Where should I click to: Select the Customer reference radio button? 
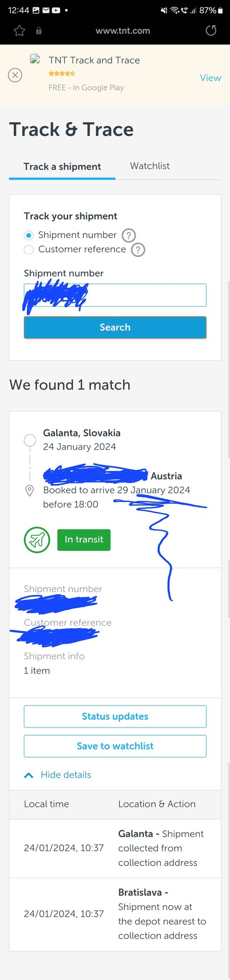point(29,249)
